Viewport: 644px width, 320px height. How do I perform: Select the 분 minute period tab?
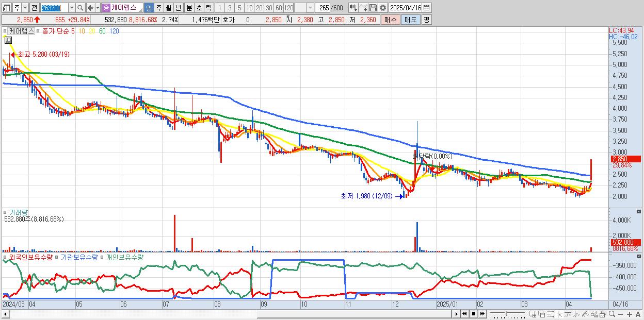point(189,8)
